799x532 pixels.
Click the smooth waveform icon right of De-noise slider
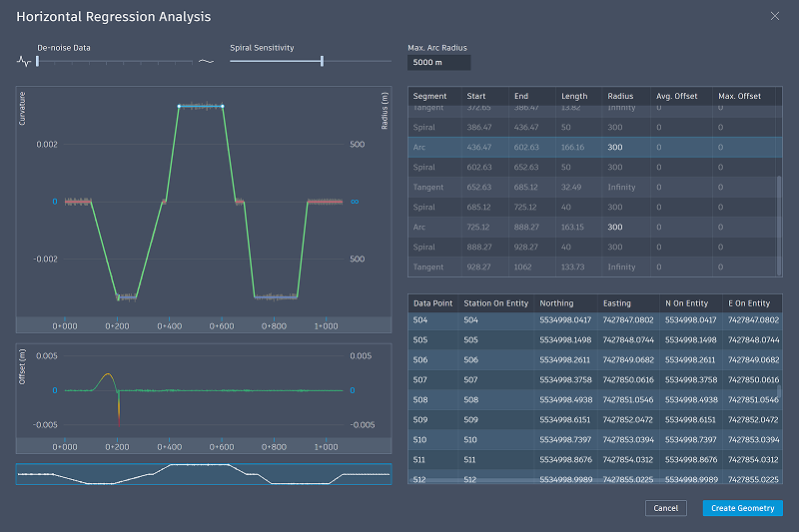206,62
